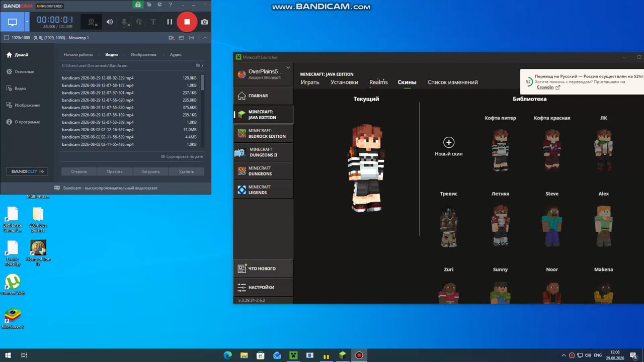Stop the Bandicam recording with the red button
The width and height of the screenshot is (644, 362).
pos(187,22)
